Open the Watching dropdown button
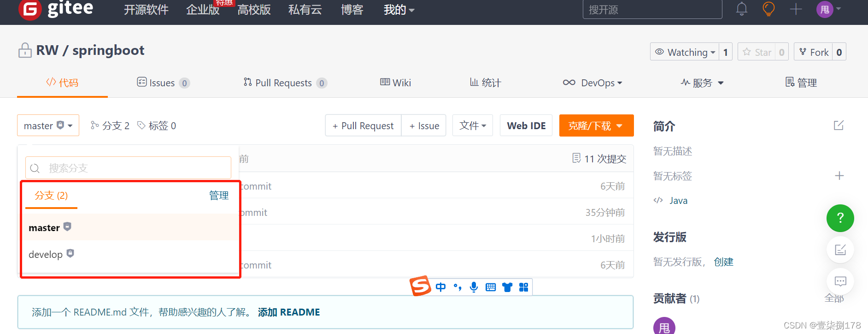868x334 pixels. click(x=685, y=52)
